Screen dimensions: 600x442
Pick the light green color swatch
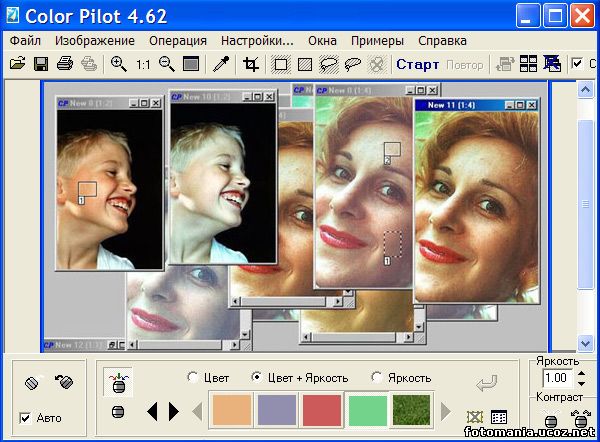[x=367, y=410]
